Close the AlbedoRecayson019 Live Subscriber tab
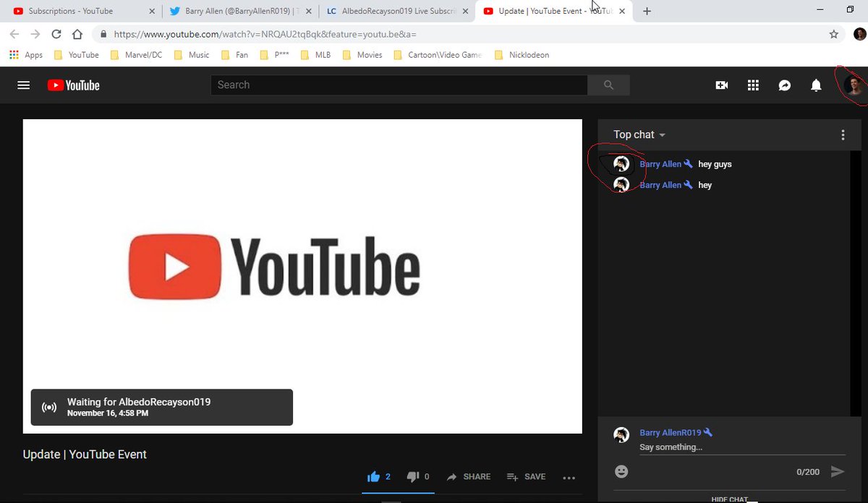 464,12
